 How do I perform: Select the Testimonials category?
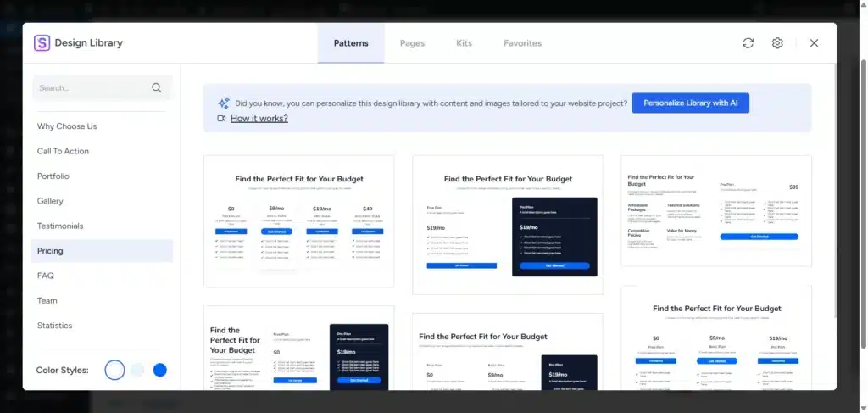[60, 226]
